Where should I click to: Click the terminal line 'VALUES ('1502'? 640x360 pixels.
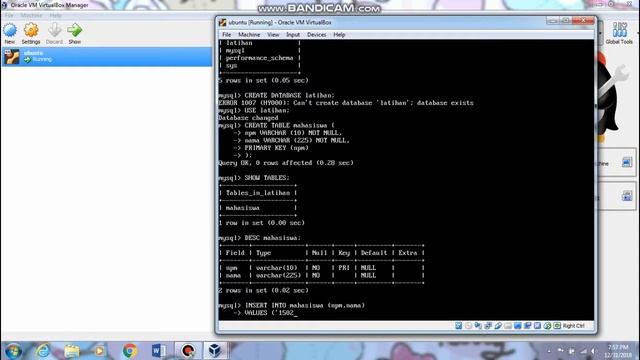point(269,313)
